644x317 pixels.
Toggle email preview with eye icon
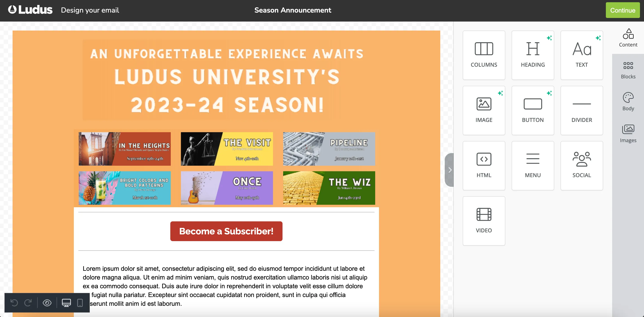pos(47,303)
